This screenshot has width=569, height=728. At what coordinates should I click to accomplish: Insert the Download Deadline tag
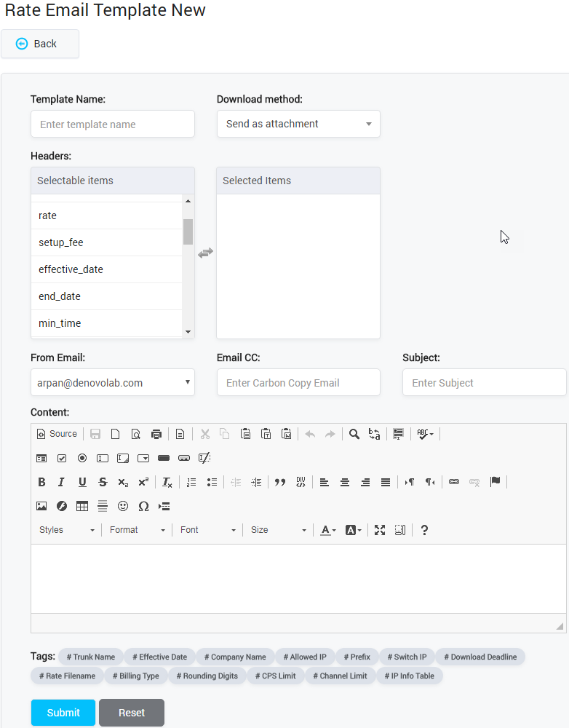click(x=480, y=657)
